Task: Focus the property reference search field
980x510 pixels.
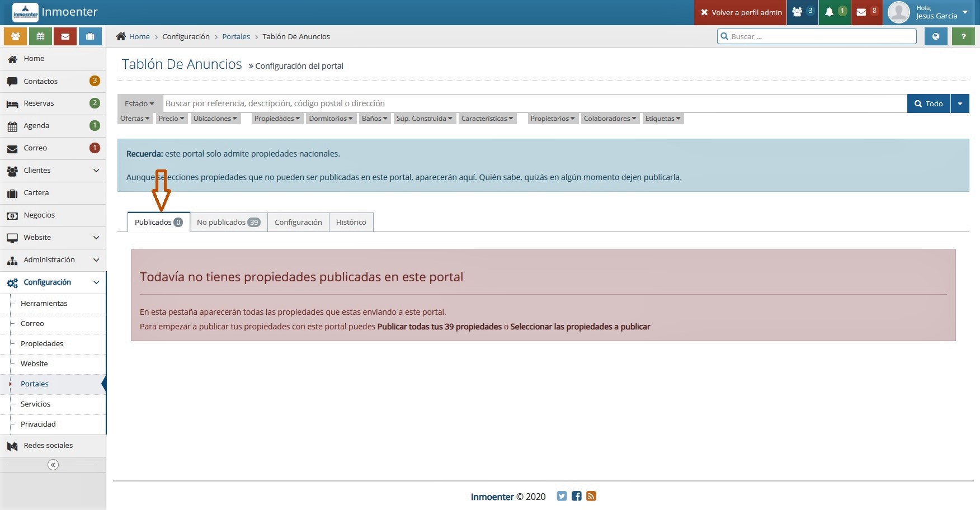Action: coord(535,103)
